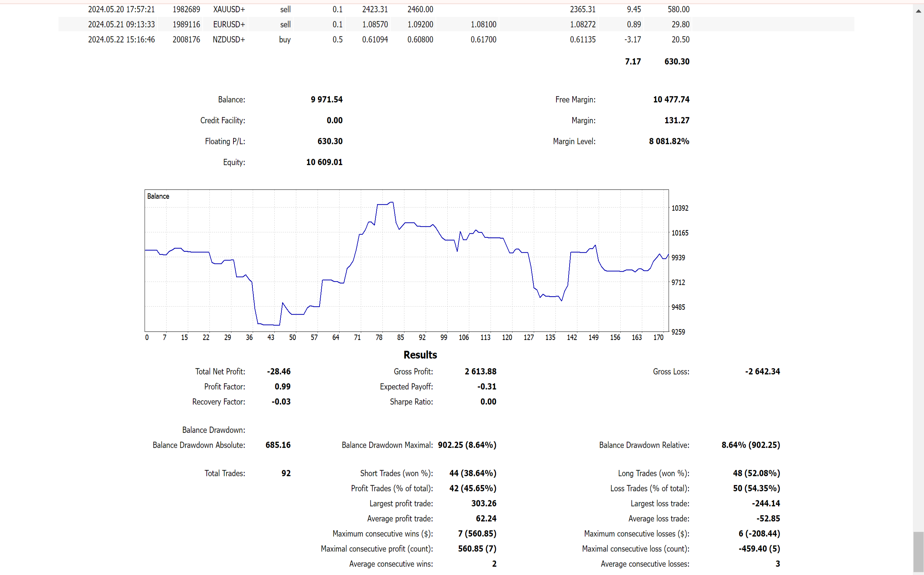Click the Balance chart title label
Viewport: 924px width, 575px height.
[158, 196]
